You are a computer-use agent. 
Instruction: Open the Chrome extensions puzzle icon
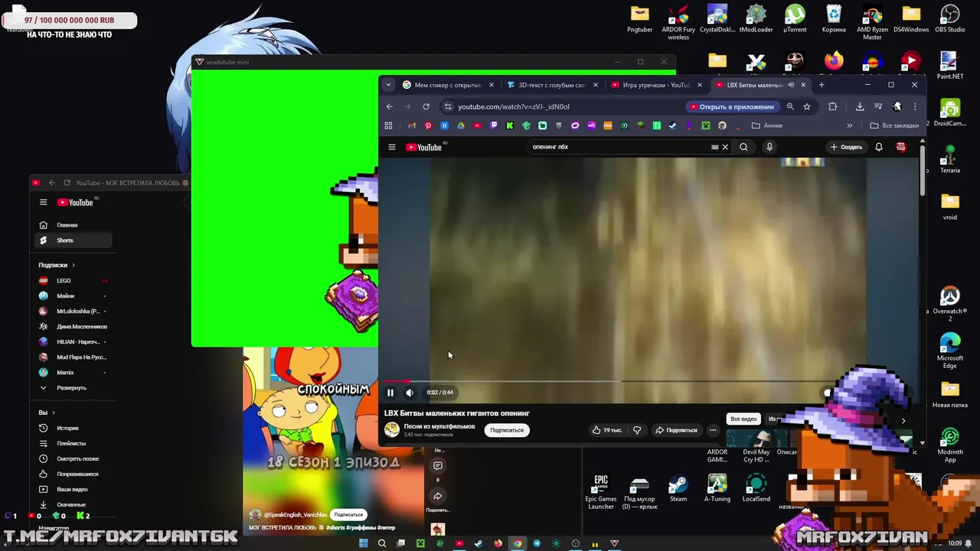833,106
